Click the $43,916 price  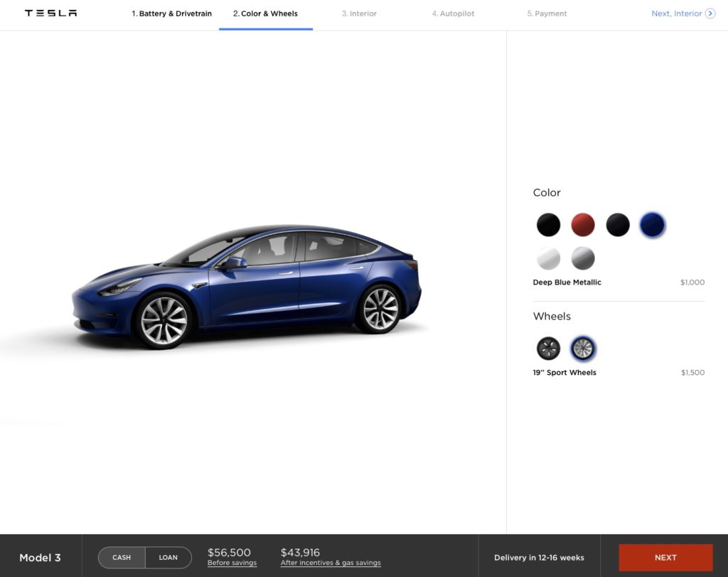coord(300,552)
